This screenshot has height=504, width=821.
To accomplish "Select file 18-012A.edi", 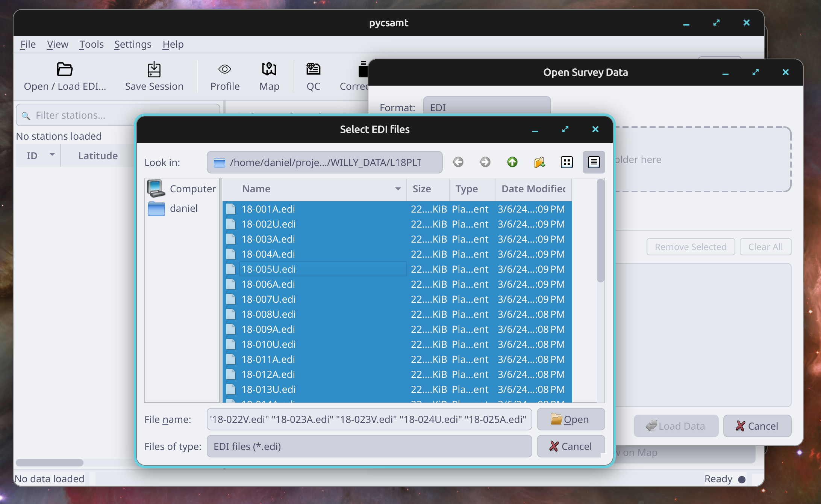I will pos(397,374).
